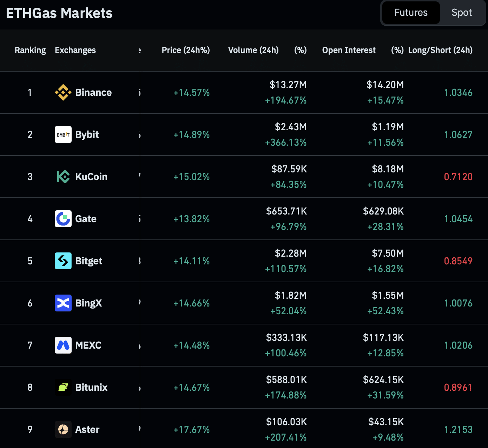Switch to the Spot tab
The height and width of the screenshot is (448, 488).
(462, 13)
